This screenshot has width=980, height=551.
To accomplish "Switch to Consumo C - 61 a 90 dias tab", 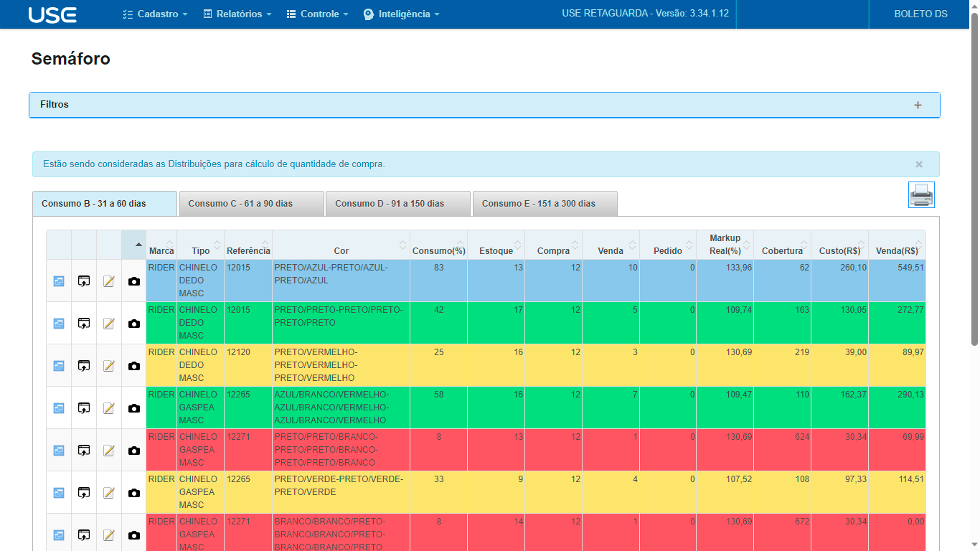I will tap(252, 204).
